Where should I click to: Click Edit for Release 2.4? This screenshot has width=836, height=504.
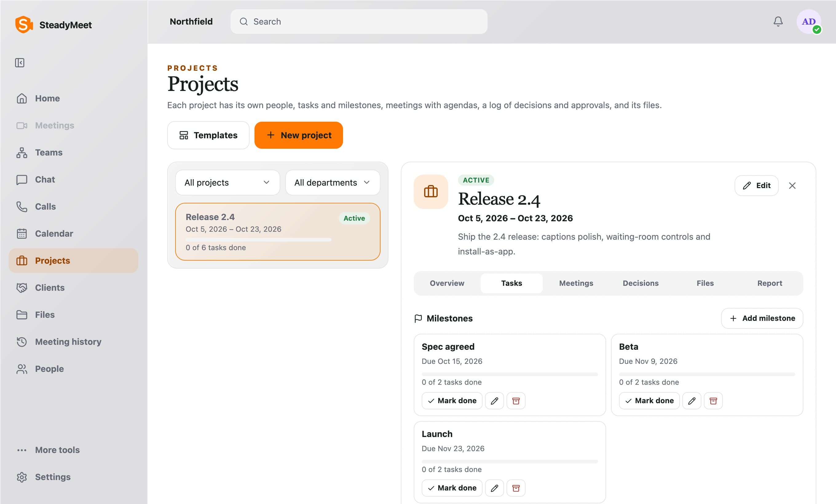pos(756,186)
